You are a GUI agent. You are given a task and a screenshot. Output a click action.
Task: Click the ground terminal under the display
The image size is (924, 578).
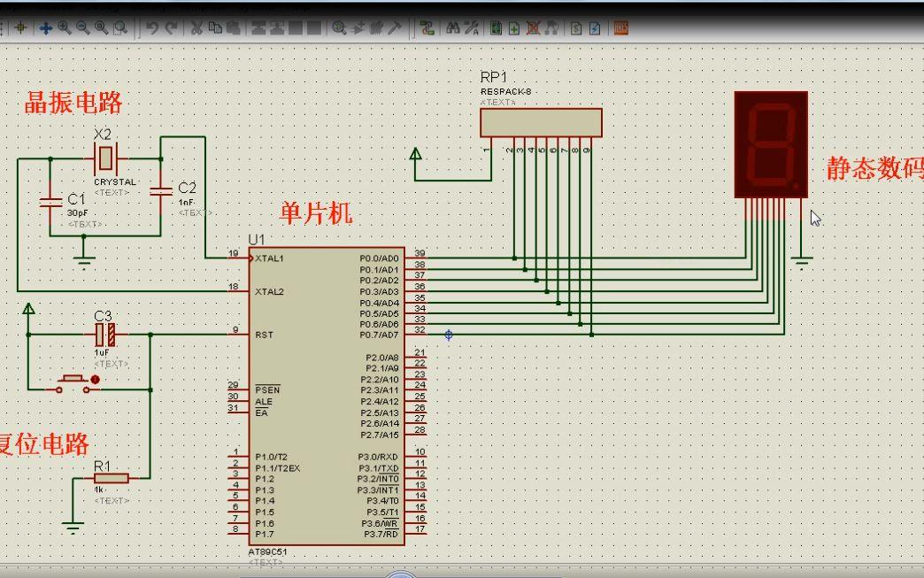[802, 262]
